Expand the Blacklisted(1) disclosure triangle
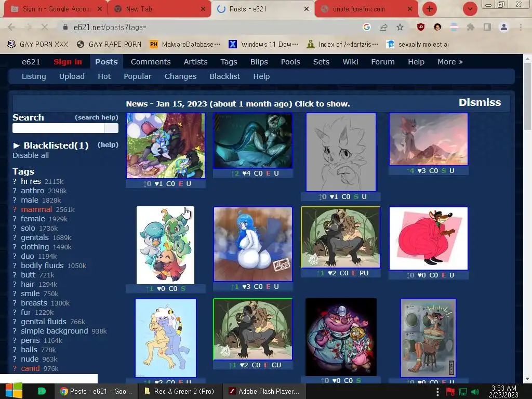 pyautogui.click(x=16, y=145)
